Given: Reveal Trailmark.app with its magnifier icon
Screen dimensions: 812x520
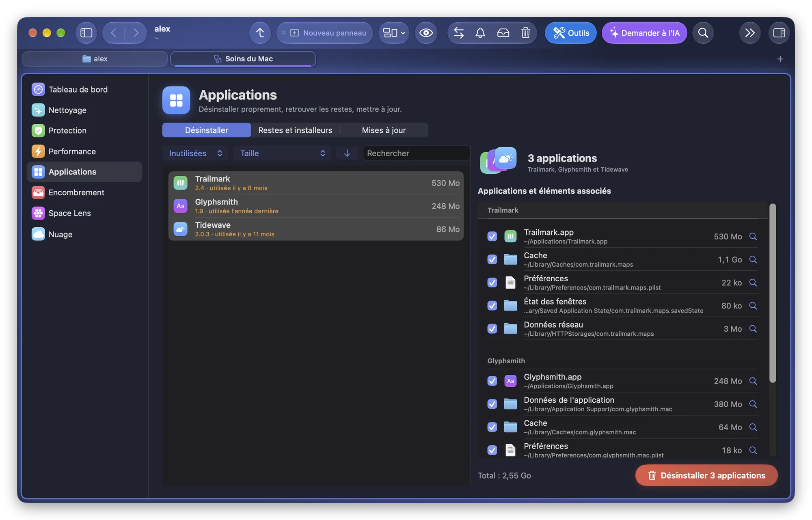Looking at the screenshot, I should 753,236.
